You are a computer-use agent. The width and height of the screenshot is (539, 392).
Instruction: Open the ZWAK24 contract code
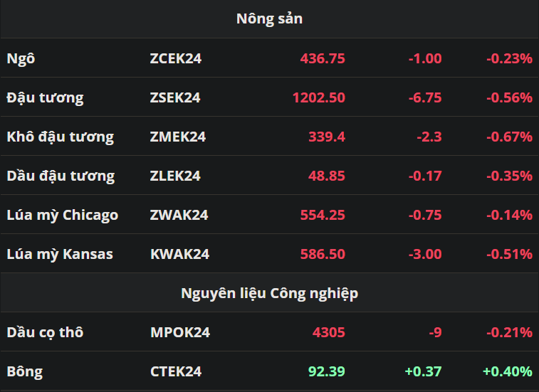click(x=179, y=215)
